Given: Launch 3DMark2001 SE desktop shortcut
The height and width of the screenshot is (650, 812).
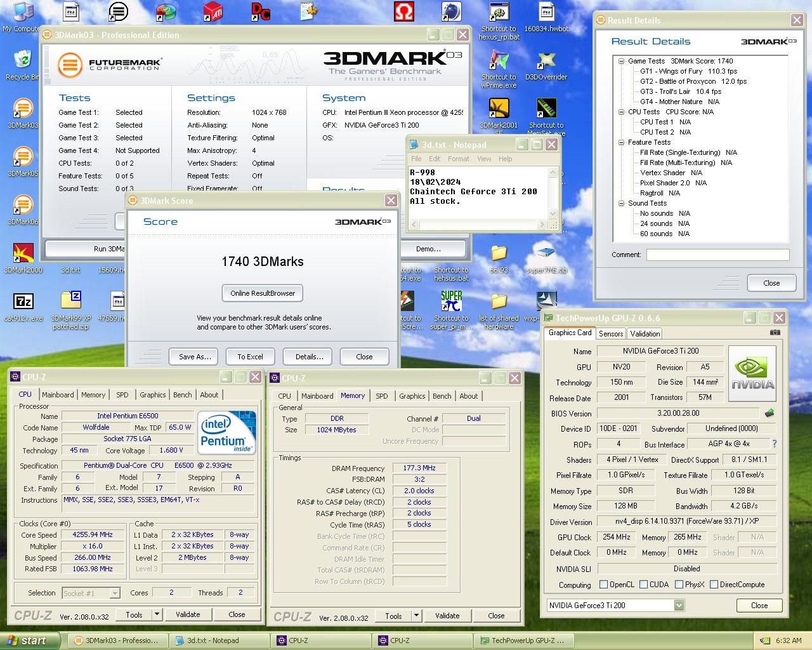Looking at the screenshot, I should [499, 108].
